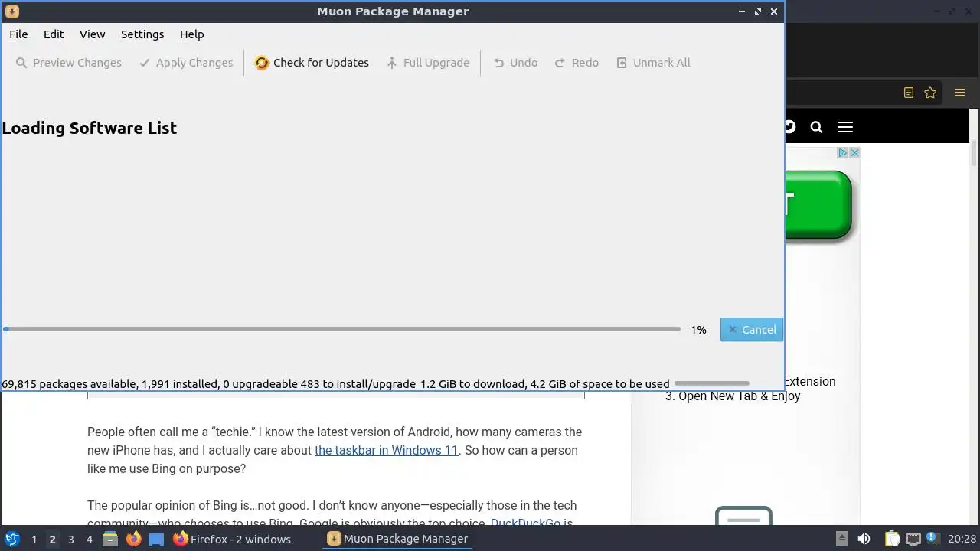Click the small status bar progress indicator

711,383
